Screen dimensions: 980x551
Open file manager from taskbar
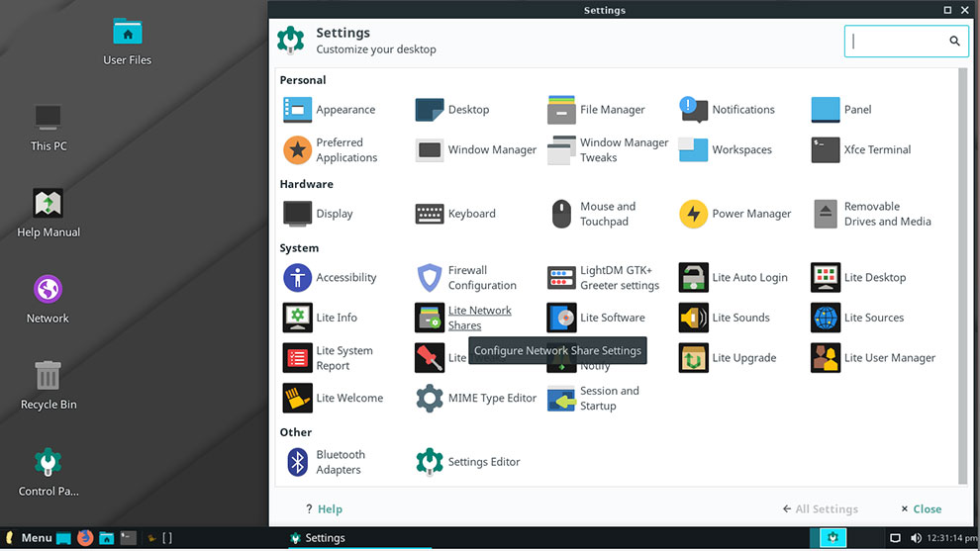tap(106, 538)
